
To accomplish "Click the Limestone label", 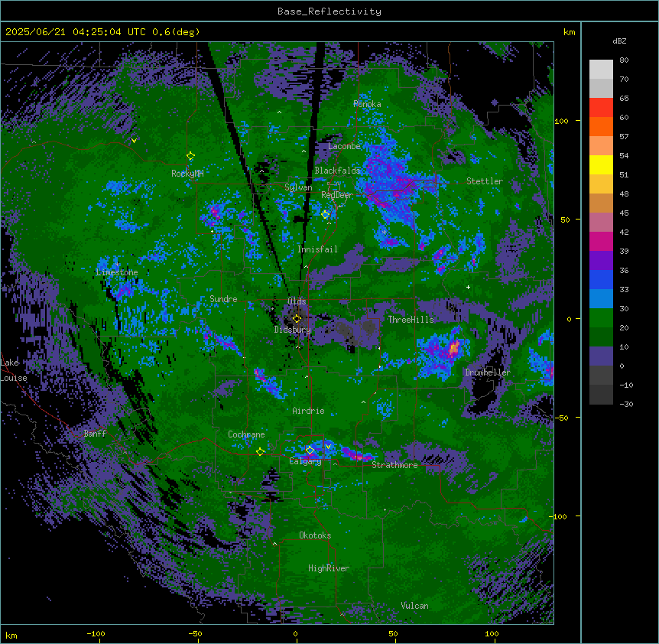I will 117,272.
